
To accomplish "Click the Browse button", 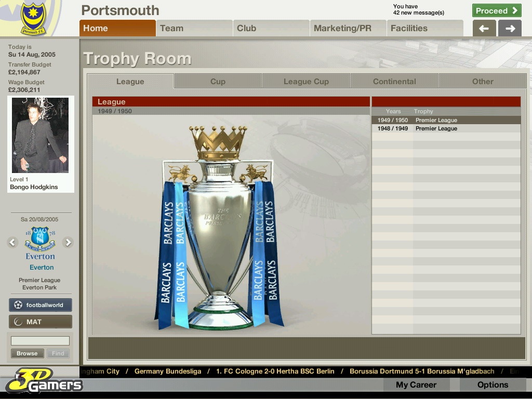I will coord(27,353).
